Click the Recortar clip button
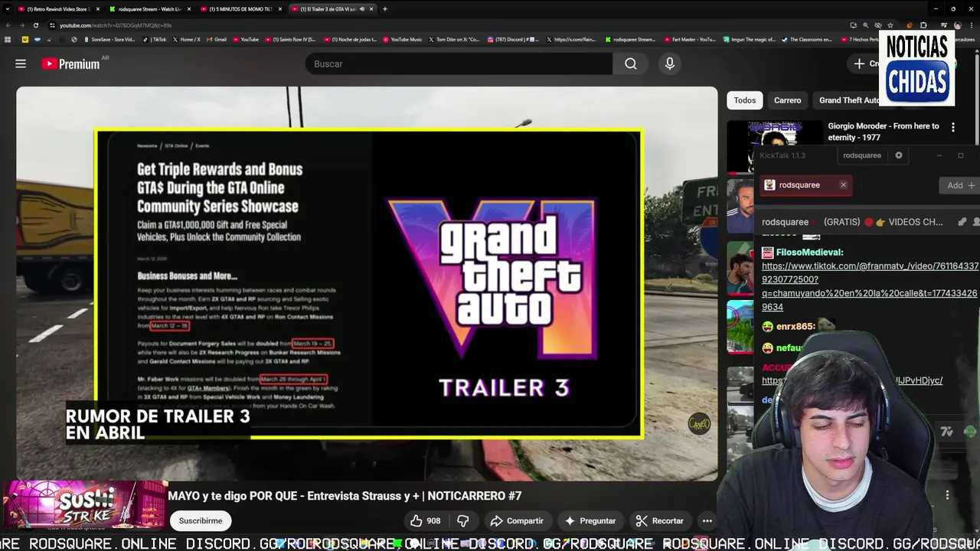This screenshot has width=980, height=551. [660, 520]
